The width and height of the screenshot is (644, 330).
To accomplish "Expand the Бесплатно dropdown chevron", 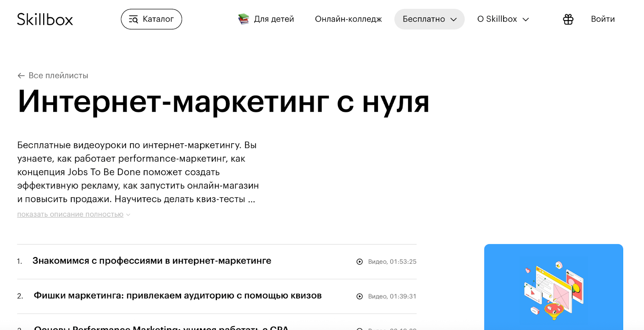I will [x=454, y=19].
